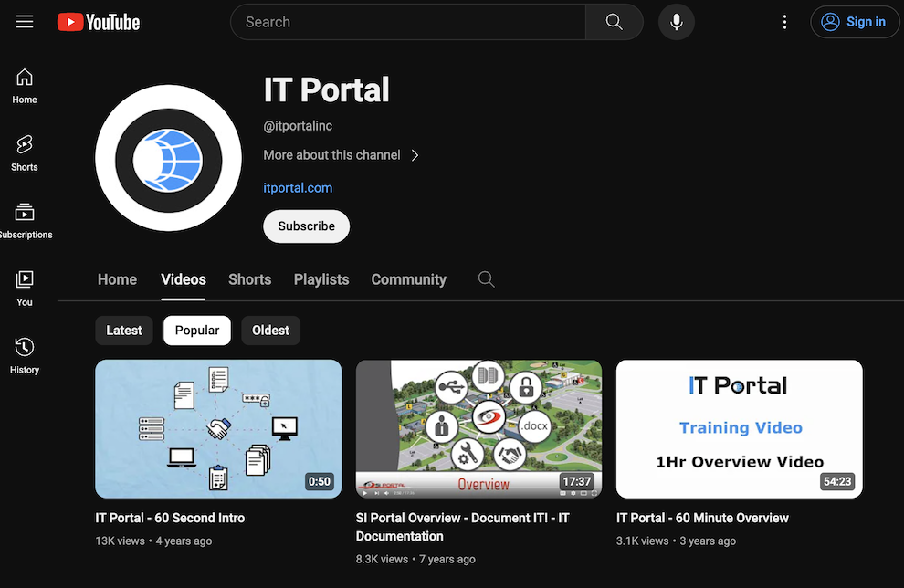Open the channel search magnifier next to tabs
Viewport: 904px width, 588px height.
(486, 279)
